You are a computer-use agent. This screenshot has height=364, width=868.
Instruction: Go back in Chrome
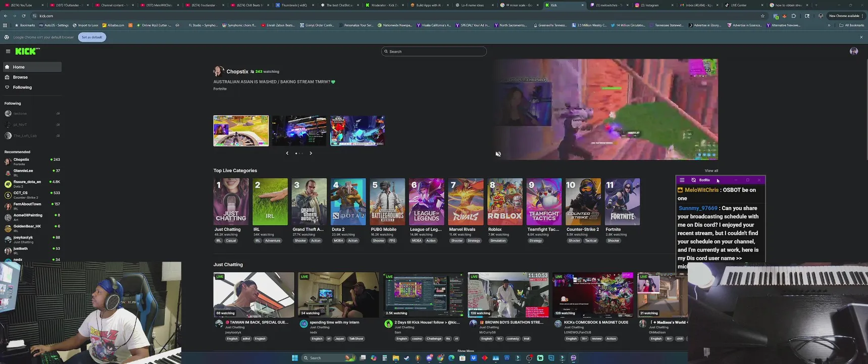[x=6, y=16]
